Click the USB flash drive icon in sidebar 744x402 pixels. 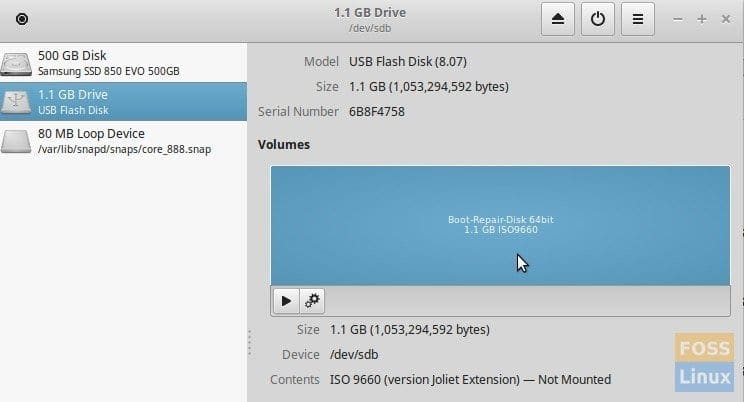coord(16,102)
